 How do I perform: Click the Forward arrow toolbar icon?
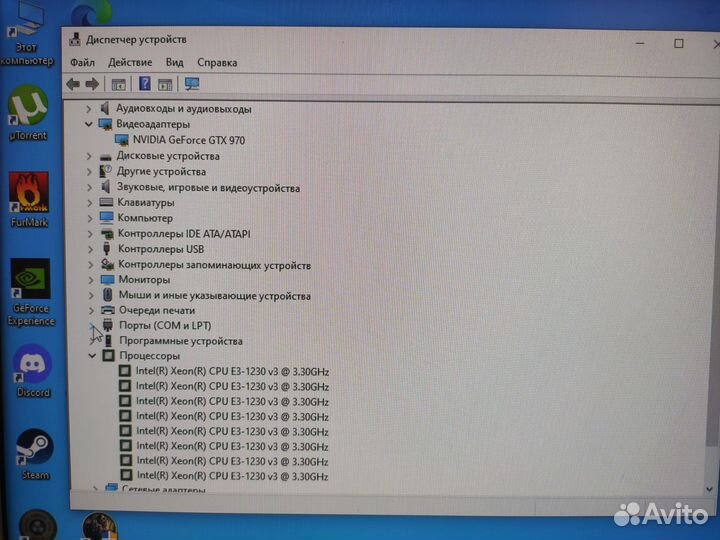[x=92, y=84]
